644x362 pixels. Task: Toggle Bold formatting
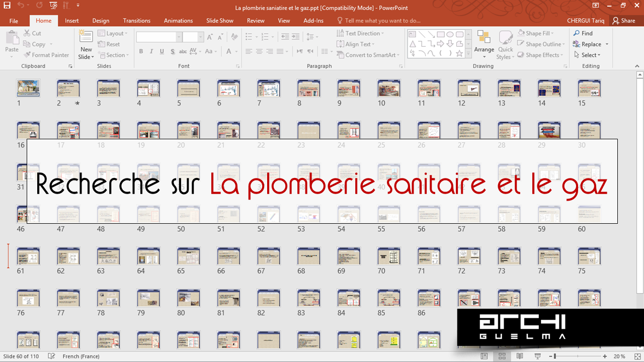[x=141, y=51]
